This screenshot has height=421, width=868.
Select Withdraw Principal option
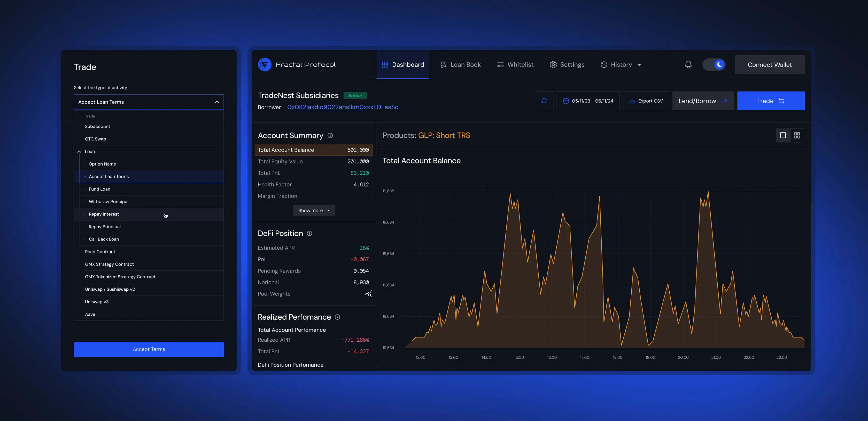151,202
